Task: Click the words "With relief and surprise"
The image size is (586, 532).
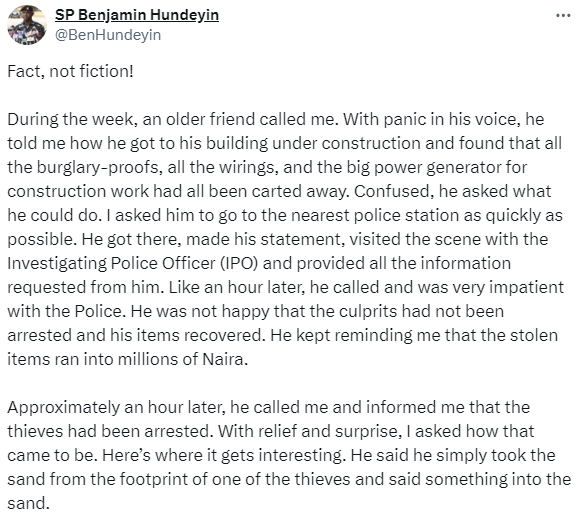Action: (308, 432)
